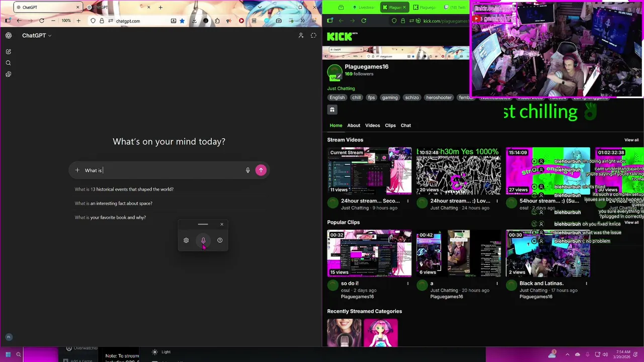The height and width of the screenshot is (362, 644).
Task: Toggle the temporary chat dashed circle icon
Action: tap(313, 35)
